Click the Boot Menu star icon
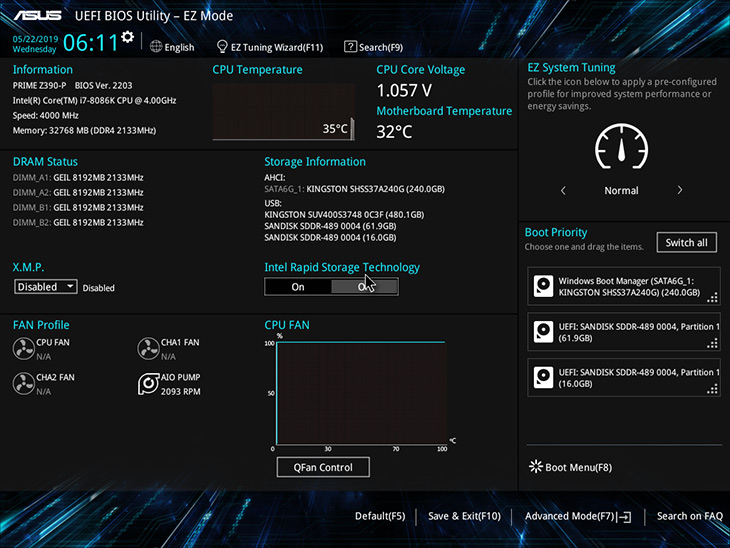730x548 pixels. (536, 467)
